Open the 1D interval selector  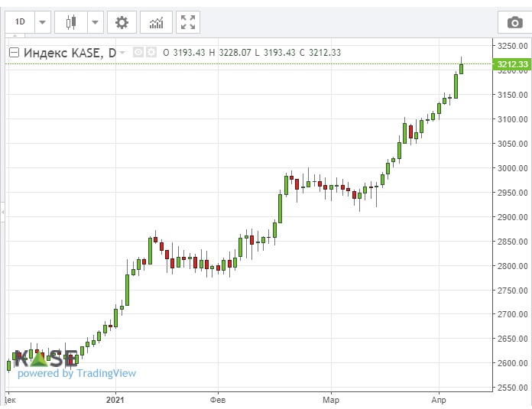(20, 22)
